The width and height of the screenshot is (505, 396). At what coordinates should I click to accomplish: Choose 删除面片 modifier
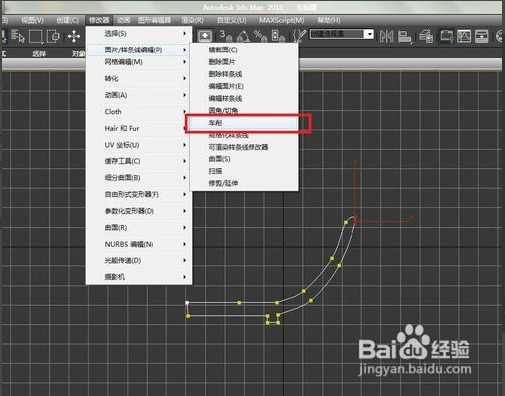pyautogui.click(x=244, y=62)
